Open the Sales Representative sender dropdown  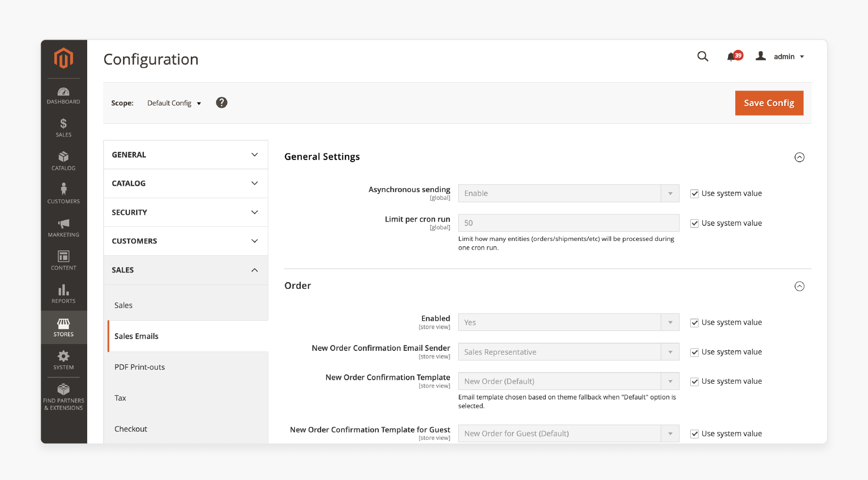click(569, 352)
